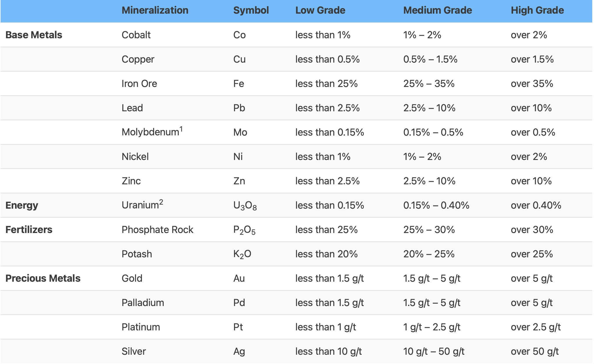Click the U3O8 symbol cell
The image size is (594, 364).
point(245,205)
